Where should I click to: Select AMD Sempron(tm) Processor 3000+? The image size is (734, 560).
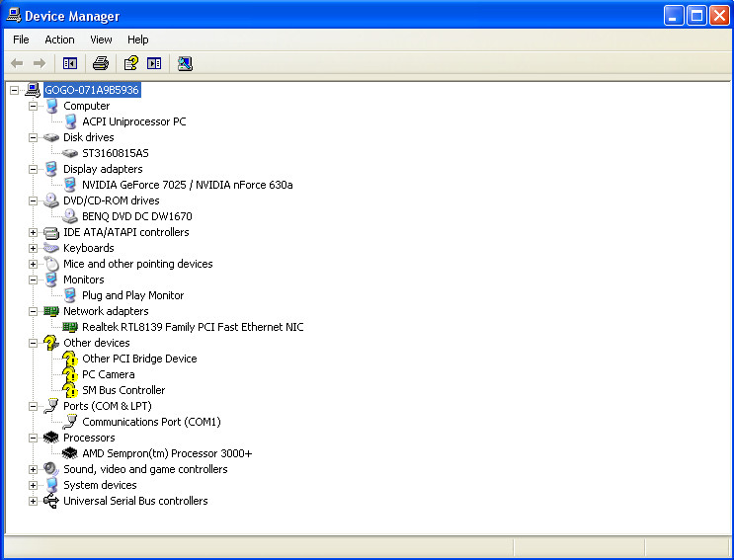167,453
